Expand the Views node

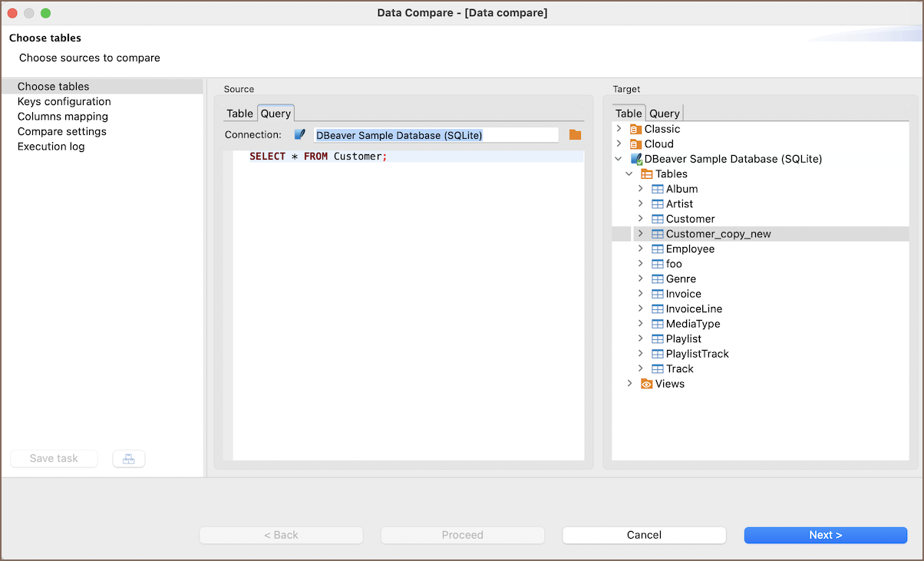(x=629, y=384)
